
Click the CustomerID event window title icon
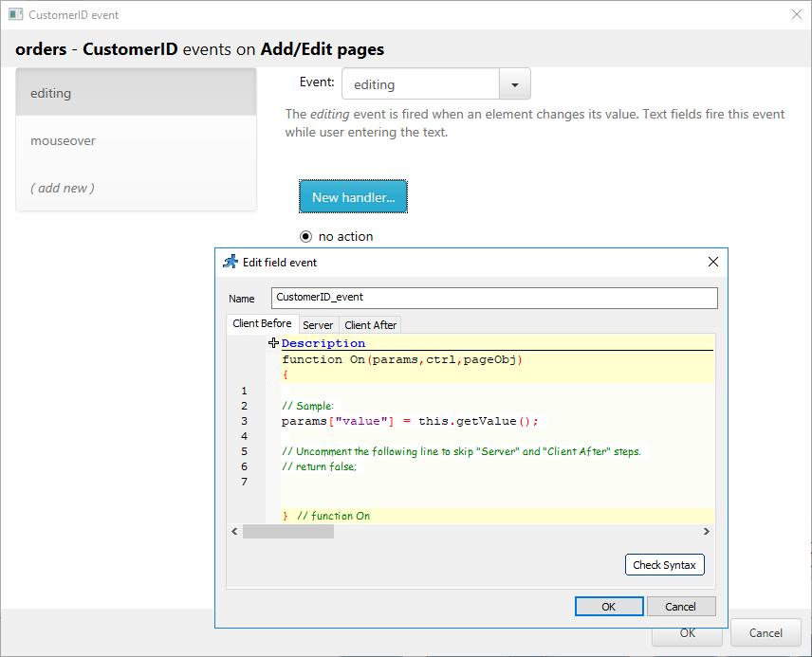(x=15, y=15)
